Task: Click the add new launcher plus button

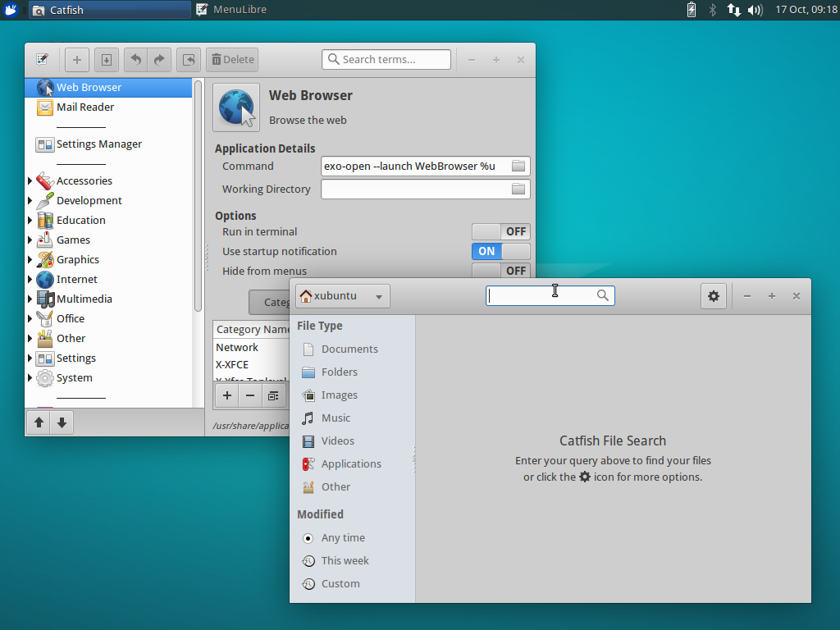Action: tap(77, 59)
